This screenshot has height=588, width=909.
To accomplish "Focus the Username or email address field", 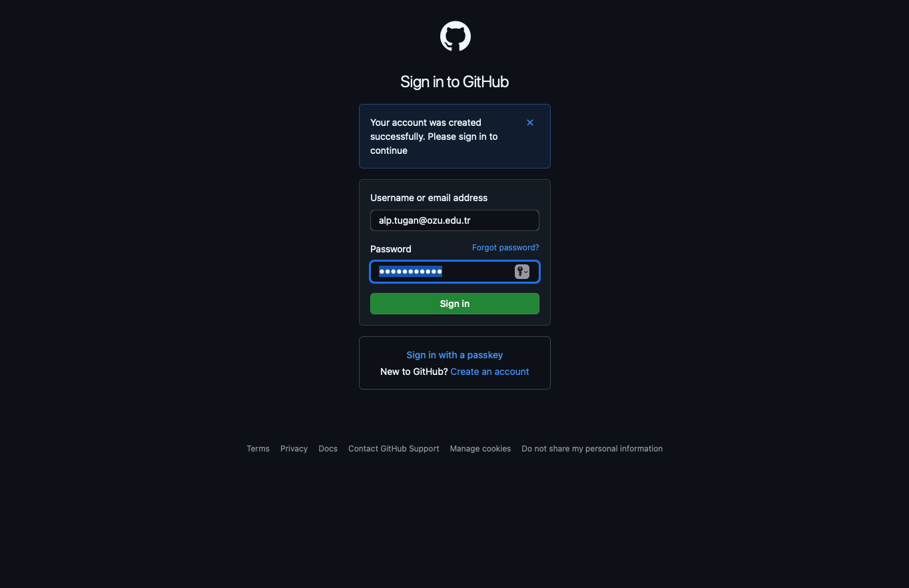I will pyautogui.click(x=455, y=220).
